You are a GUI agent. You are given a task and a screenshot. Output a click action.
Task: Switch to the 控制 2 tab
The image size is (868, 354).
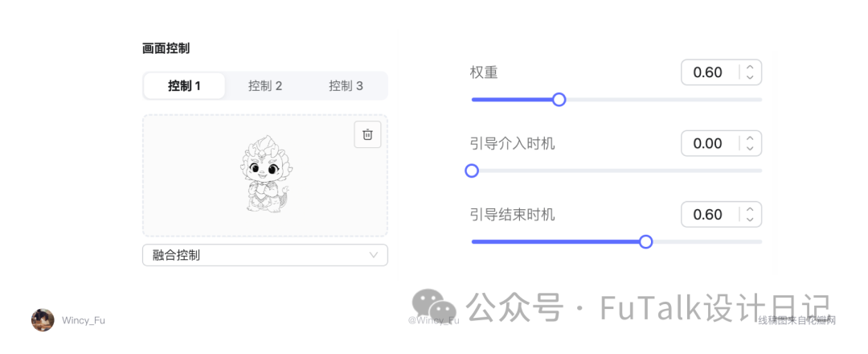click(265, 86)
